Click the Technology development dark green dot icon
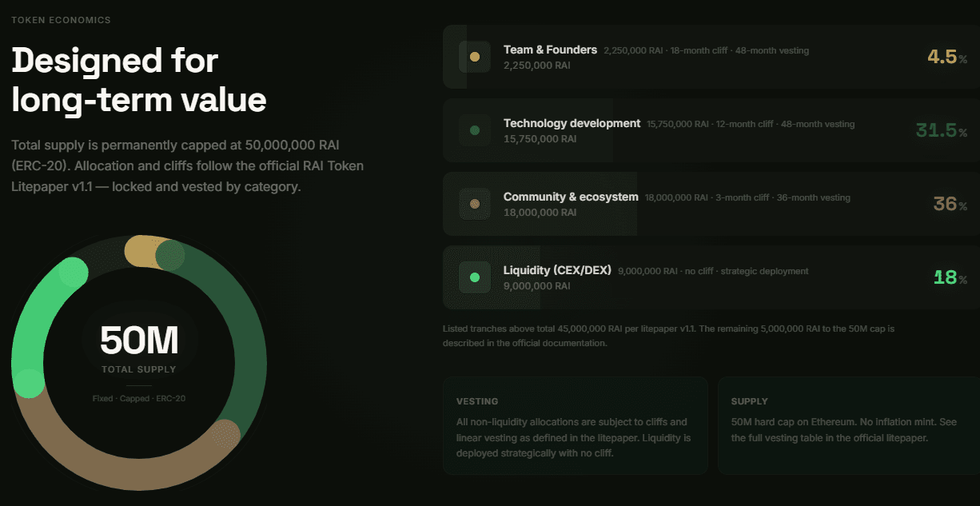 point(475,130)
